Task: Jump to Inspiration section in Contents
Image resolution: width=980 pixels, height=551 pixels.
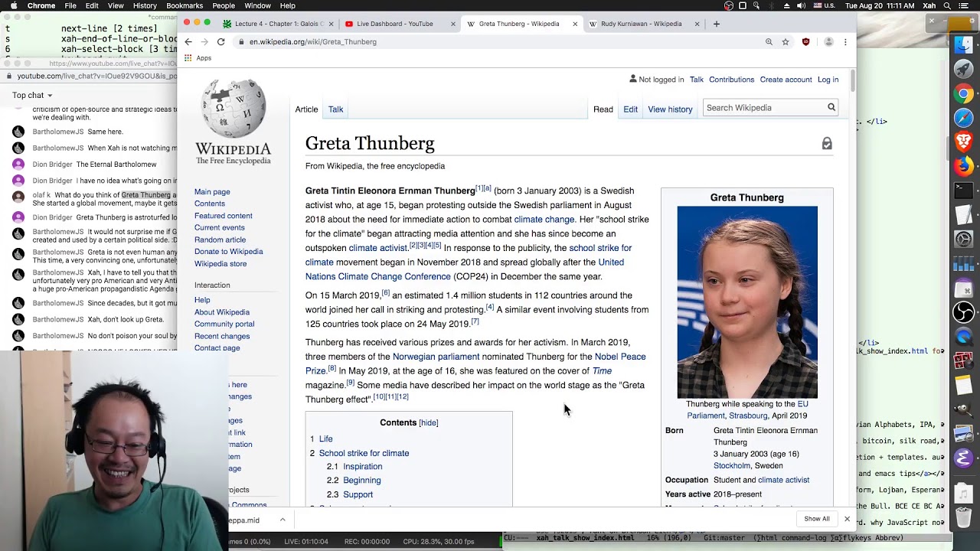Action: pyautogui.click(x=362, y=466)
